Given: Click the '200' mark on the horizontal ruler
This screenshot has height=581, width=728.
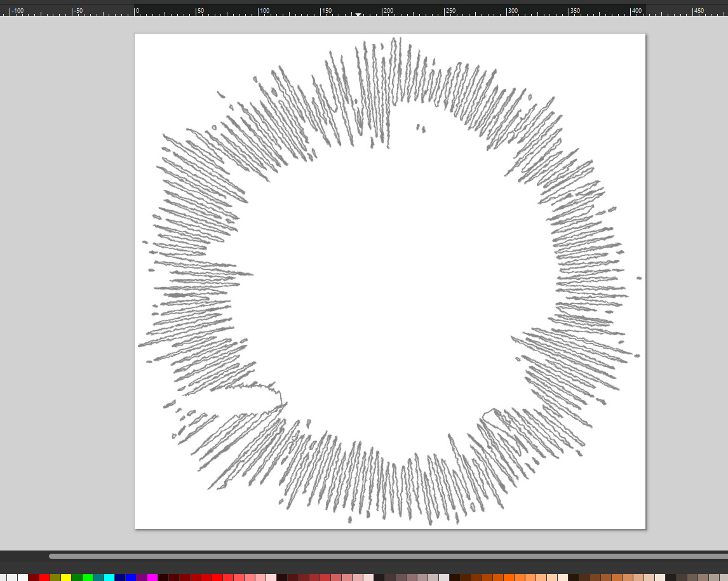Looking at the screenshot, I should (x=388, y=10).
